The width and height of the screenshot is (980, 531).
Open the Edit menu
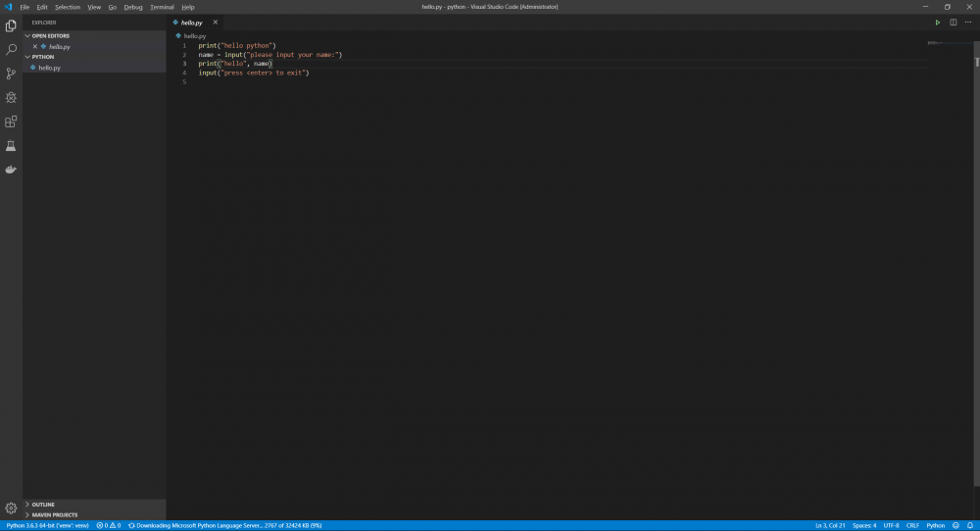[x=42, y=7]
